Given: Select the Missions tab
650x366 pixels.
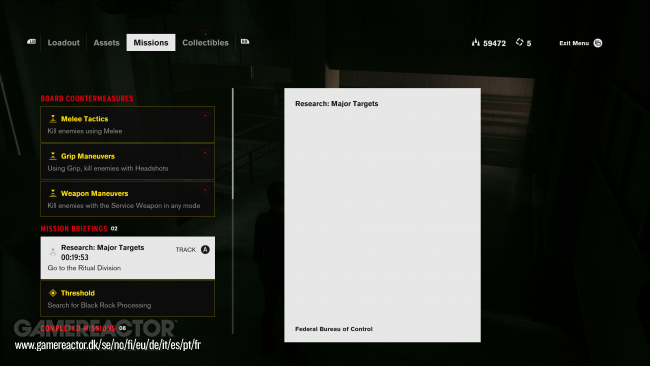Looking at the screenshot, I should (x=151, y=43).
